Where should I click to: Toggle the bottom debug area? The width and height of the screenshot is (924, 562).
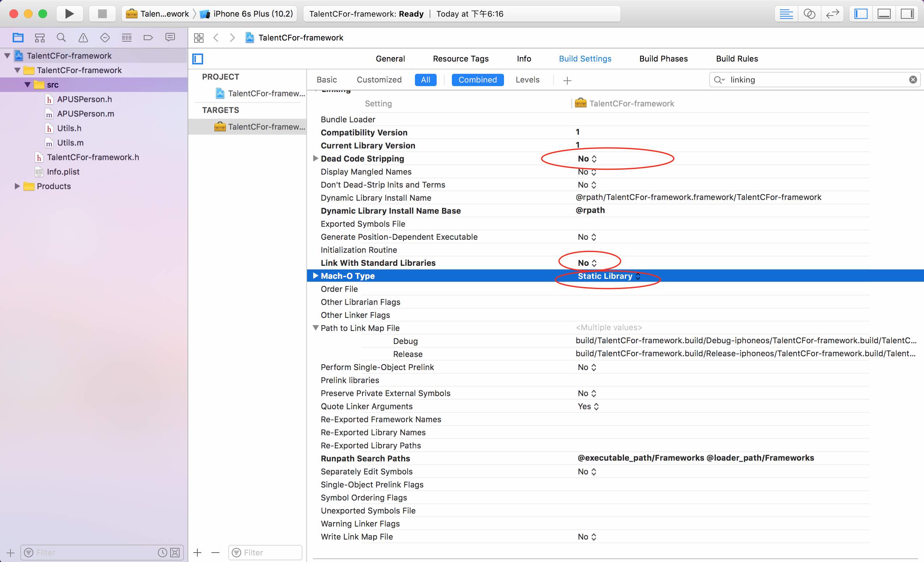click(884, 14)
